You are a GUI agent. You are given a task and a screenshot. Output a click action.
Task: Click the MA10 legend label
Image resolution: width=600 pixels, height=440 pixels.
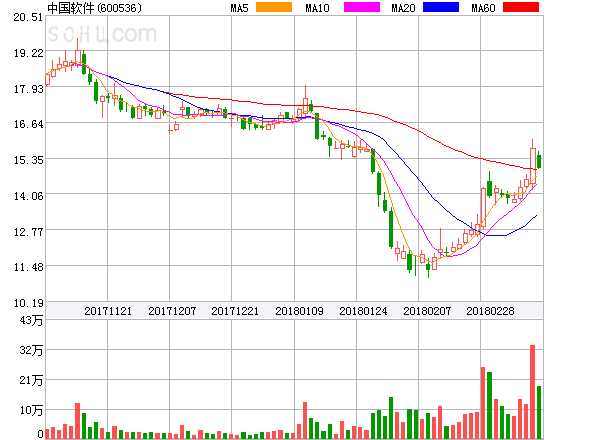pyautogui.click(x=317, y=8)
